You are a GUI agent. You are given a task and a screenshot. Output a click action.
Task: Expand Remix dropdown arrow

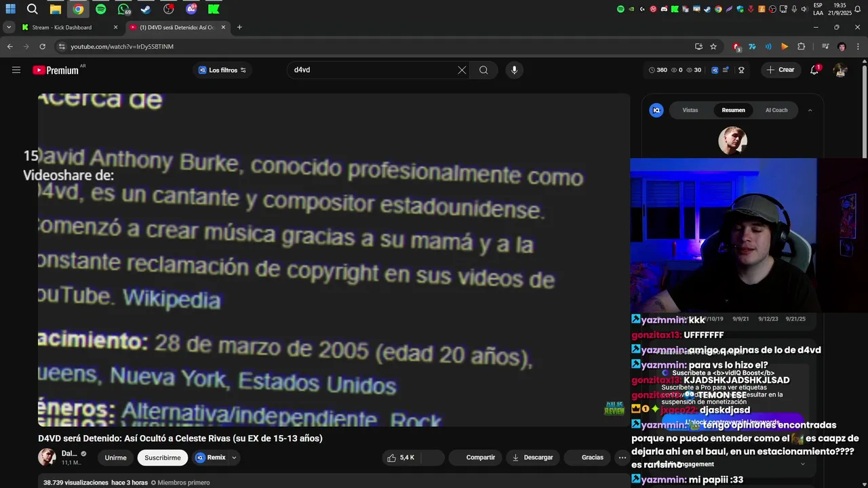click(x=234, y=457)
